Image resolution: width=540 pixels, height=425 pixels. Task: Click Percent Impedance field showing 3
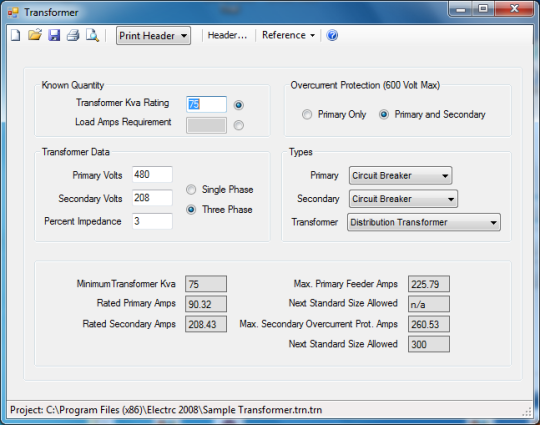pos(152,221)
